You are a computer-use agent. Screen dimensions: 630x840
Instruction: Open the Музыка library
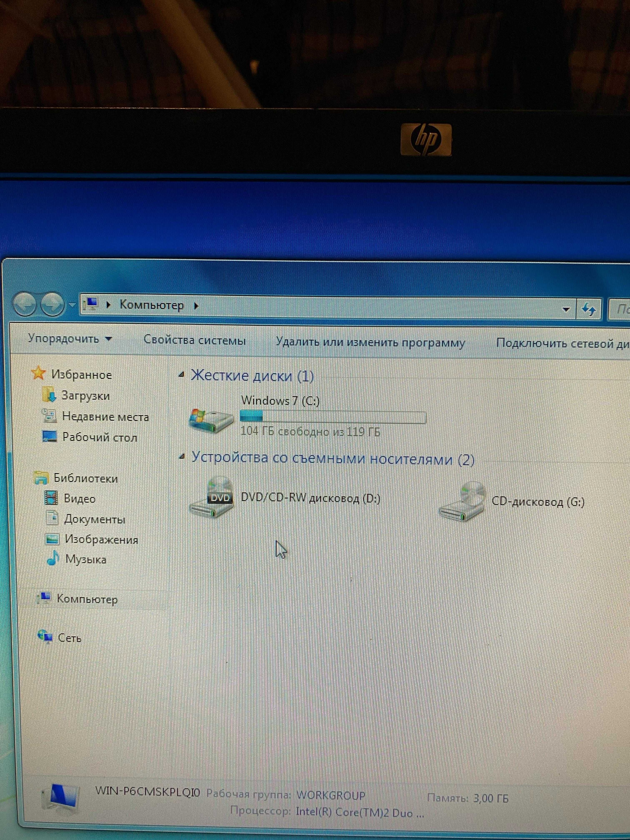pos(86,559)
